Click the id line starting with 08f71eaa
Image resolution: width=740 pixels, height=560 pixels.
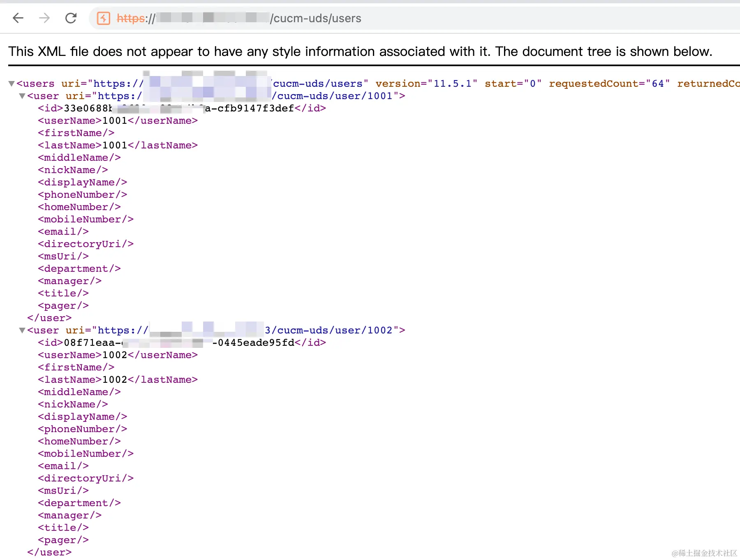coord(182,343)
